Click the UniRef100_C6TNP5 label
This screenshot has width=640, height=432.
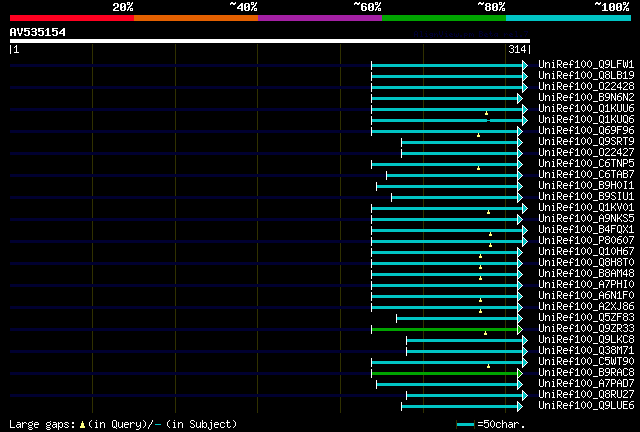coord(586,163)
